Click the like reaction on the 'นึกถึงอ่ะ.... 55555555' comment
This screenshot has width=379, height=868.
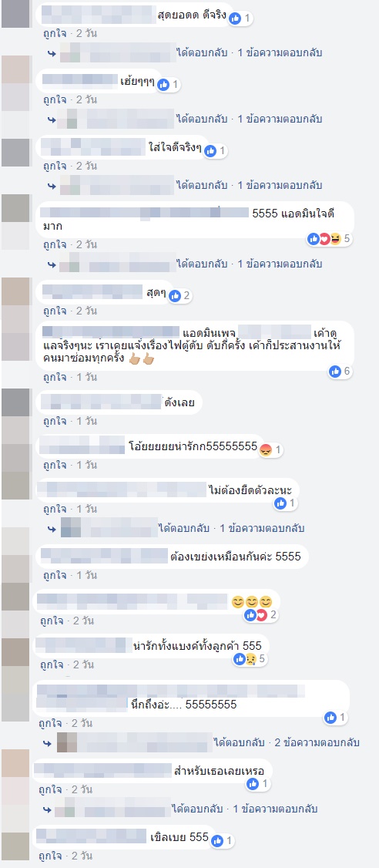[331, 718]
